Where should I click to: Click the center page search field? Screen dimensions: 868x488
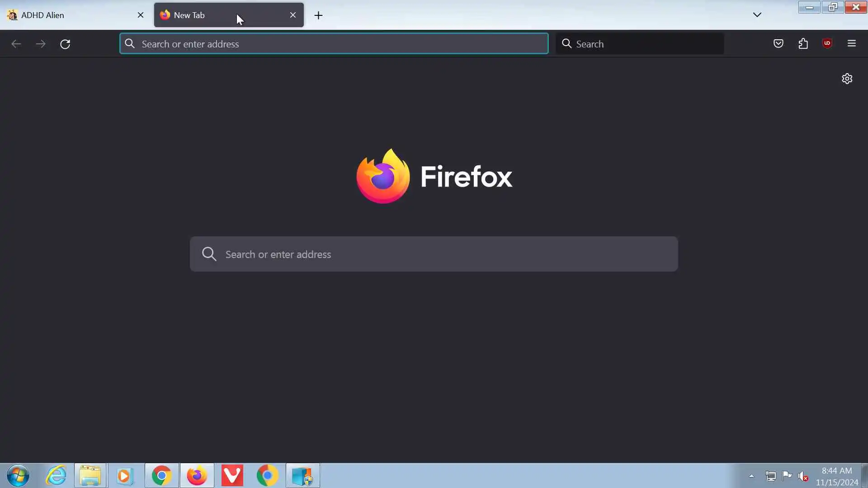click(434, 254)
